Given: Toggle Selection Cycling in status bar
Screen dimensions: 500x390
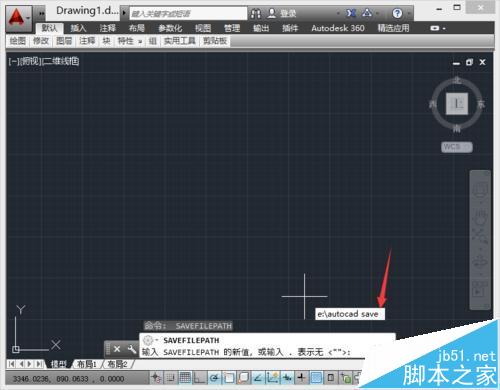Looking at the screenshot, I should tap(345, 378).
